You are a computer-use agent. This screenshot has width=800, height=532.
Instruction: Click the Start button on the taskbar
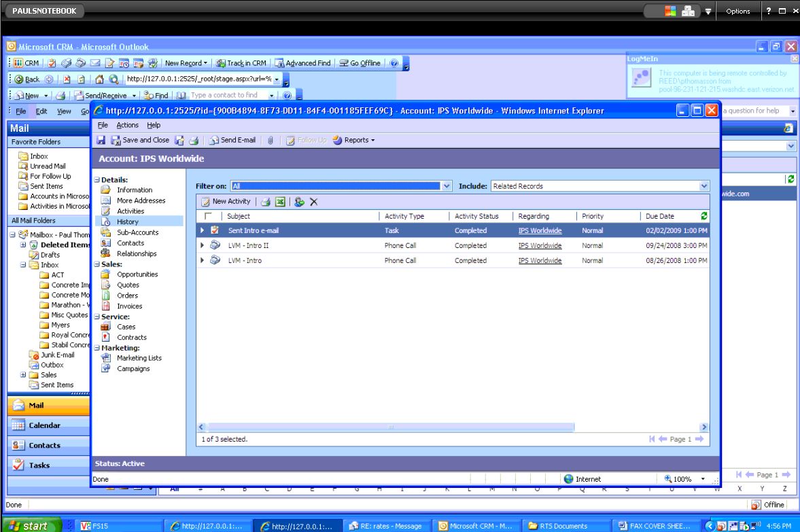click(31, 525)
